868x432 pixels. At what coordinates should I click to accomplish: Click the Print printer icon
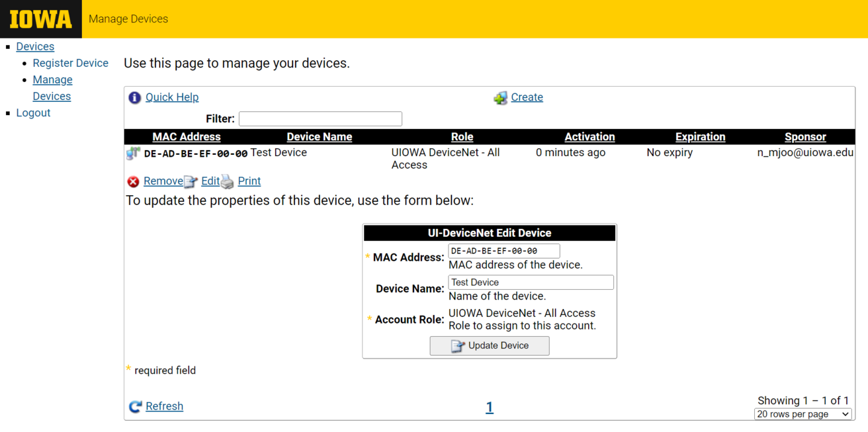click(227, 181)
